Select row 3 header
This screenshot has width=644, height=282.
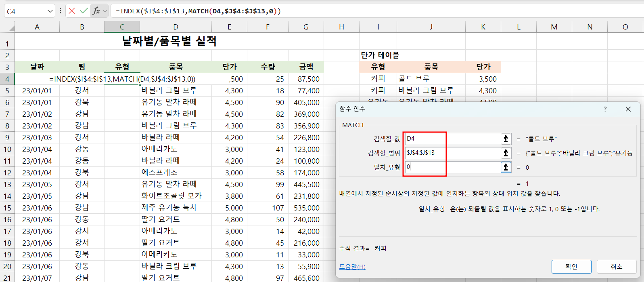click(x=7, y=67)
